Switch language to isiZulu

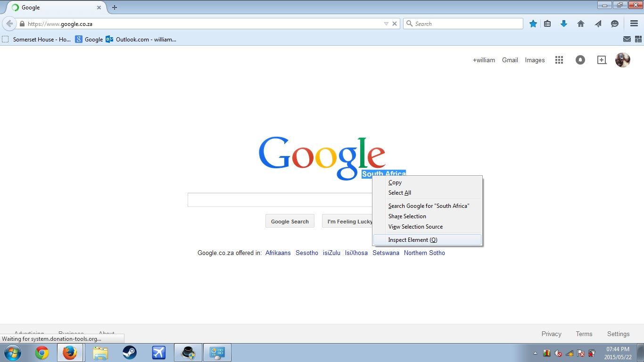(331, 253)
